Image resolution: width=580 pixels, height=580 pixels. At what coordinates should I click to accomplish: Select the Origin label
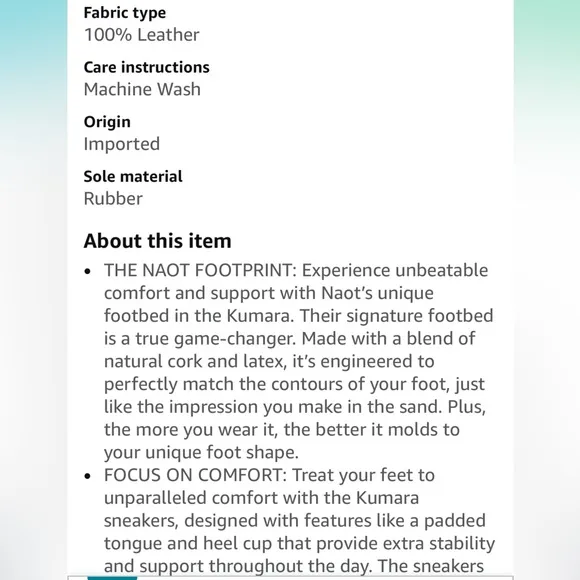tap(107, 122)
